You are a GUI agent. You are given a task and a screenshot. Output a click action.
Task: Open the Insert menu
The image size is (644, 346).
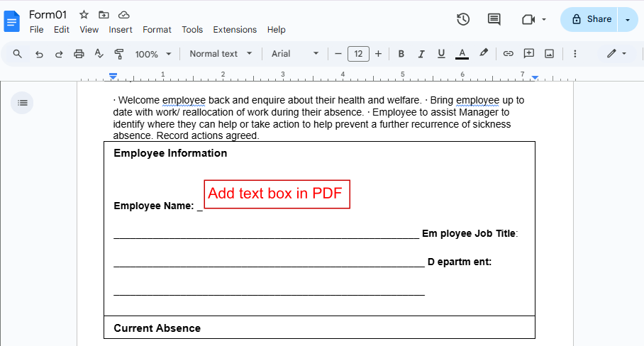pyautogui.click(x=121, y=30)
